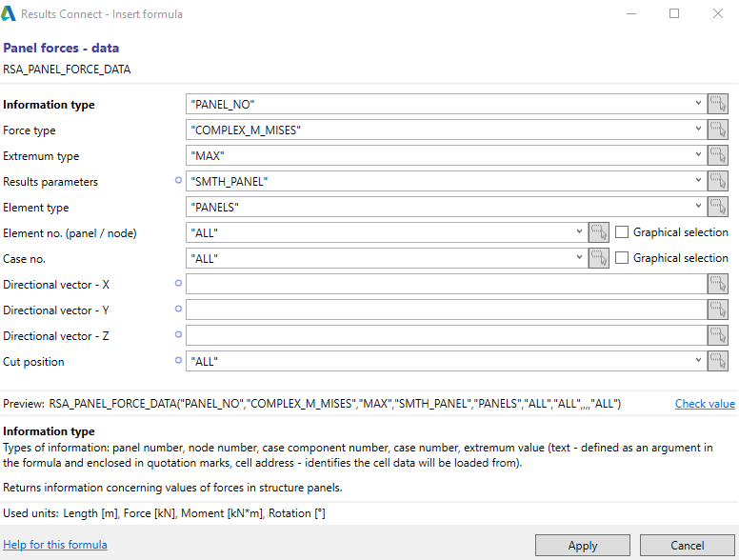This screenshot has width=739, height=560.
Task: Click cell picker icon for Element type
Action: tap(717, 208)
